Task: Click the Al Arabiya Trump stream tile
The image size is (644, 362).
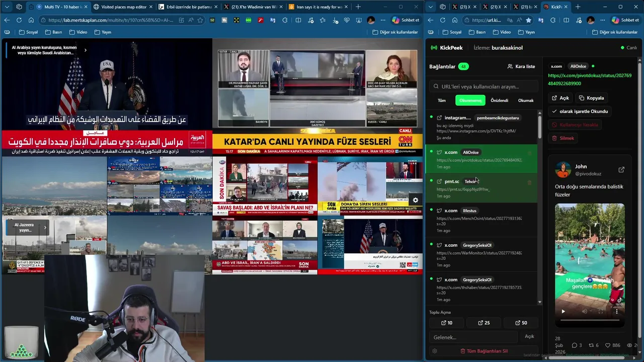Action: (x=106, y=97)
